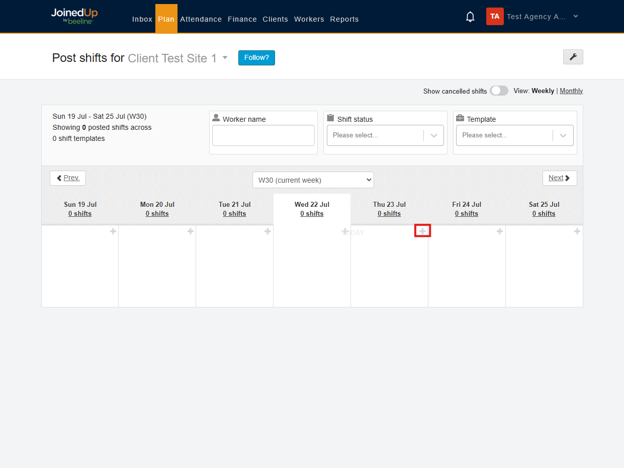This screenshot has width=624, height=468.
Task: Open the Workers tab
Action: pyautogui.click(x=309, y=19)
